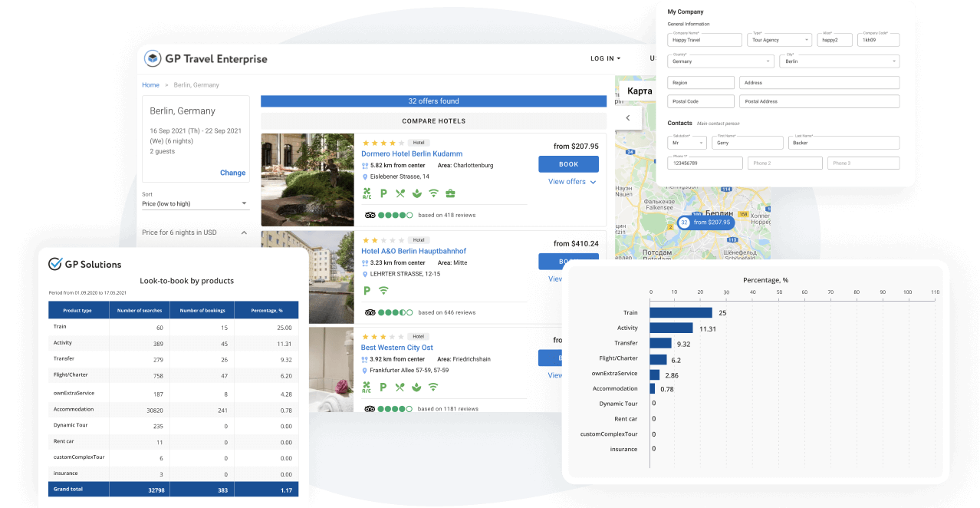The height and width of the screenshot is (508, 980).
Task: Click Best Western's TripAdvisor owl icon
Action: pos(370,409)
